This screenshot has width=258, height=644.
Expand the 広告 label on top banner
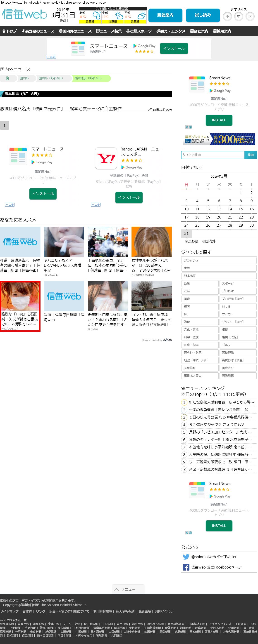tap(51, 57)
